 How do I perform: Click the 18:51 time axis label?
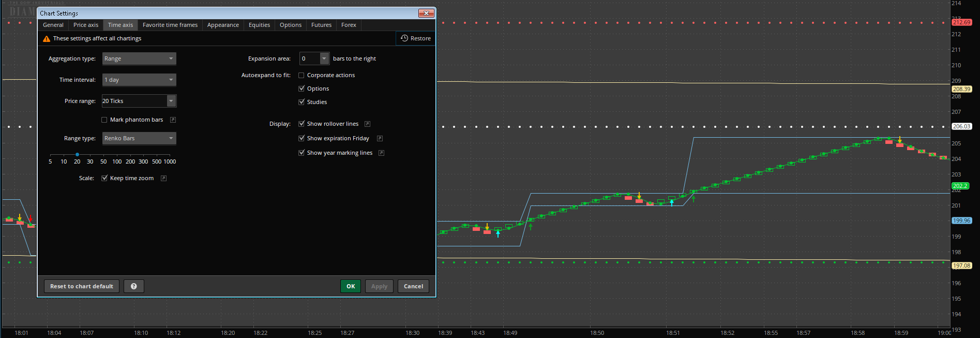pos(673,333)
